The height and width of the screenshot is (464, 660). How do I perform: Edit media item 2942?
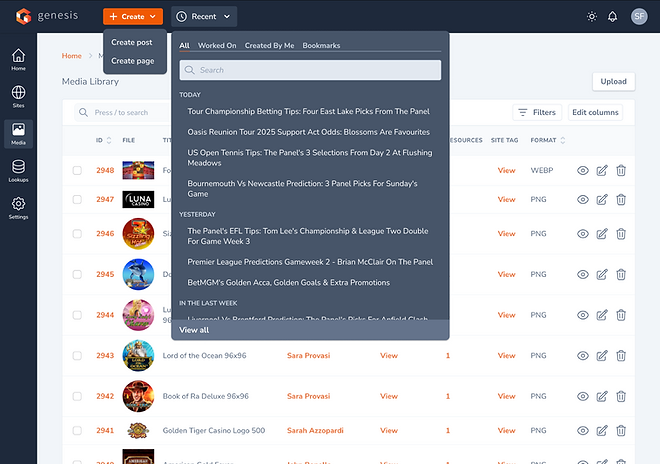tap(602, 396)
